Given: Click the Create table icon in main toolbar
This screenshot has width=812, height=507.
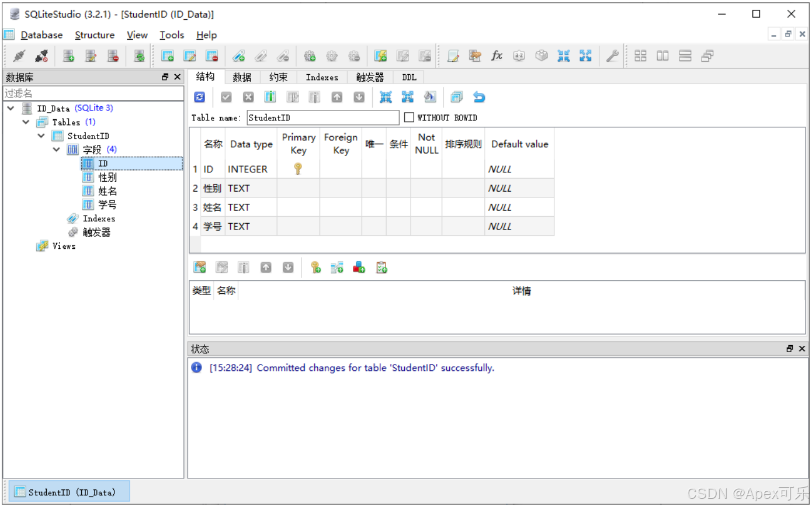Looking at the screenshot, I should click(168, 56).
